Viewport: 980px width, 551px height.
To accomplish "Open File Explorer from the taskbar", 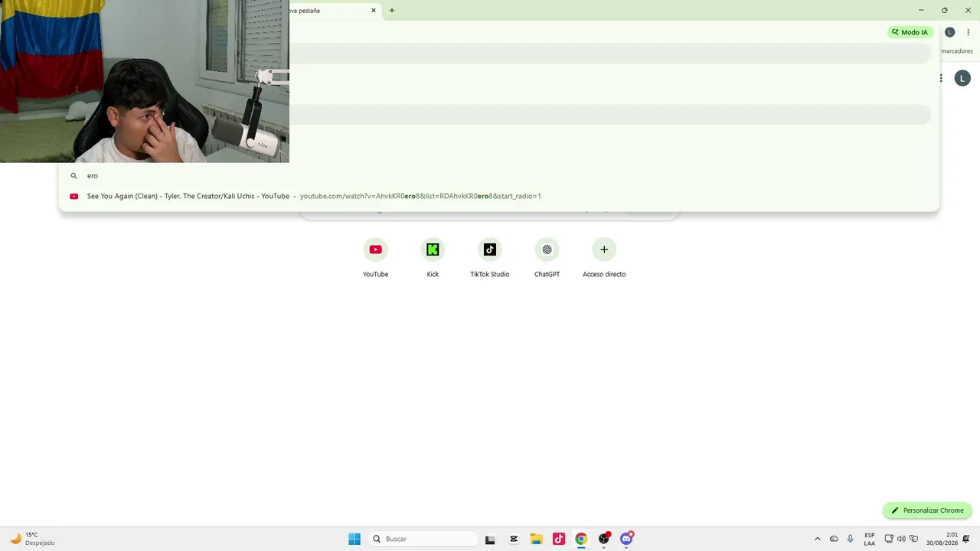I will [536, 539].
